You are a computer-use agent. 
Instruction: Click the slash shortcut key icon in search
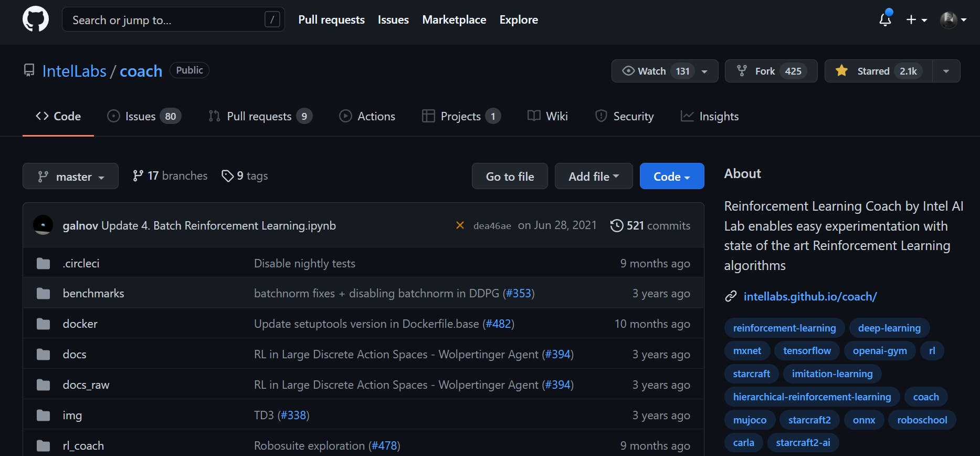(x=272, y=19)
